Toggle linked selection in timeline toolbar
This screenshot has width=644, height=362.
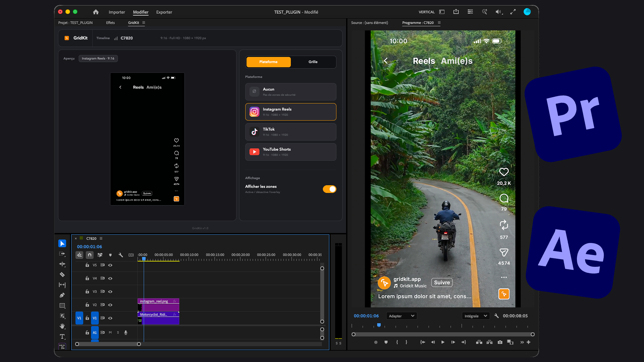(100, 255)
